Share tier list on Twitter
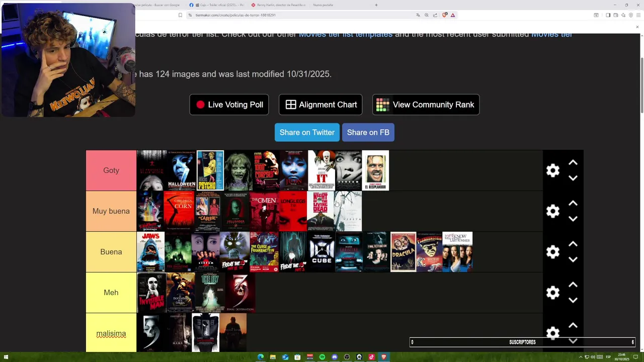644x362 pixels. tap(307, 132)
